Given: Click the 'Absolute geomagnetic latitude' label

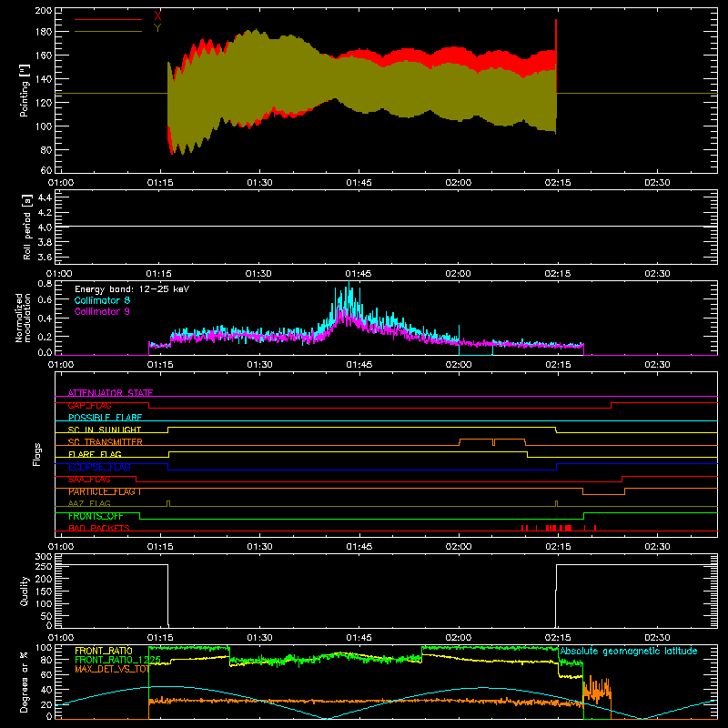Looking at the screenshot, I should 629,651.
